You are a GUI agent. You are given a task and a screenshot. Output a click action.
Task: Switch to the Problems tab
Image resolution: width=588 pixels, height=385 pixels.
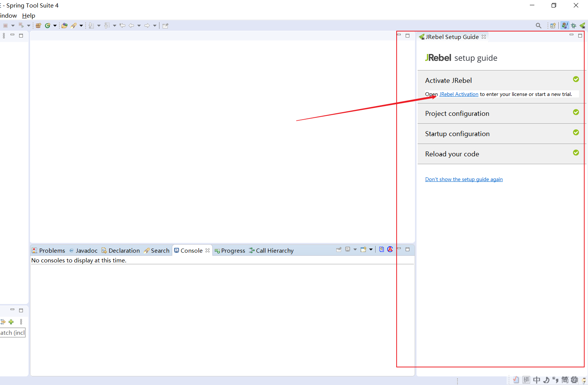[48, 250]
